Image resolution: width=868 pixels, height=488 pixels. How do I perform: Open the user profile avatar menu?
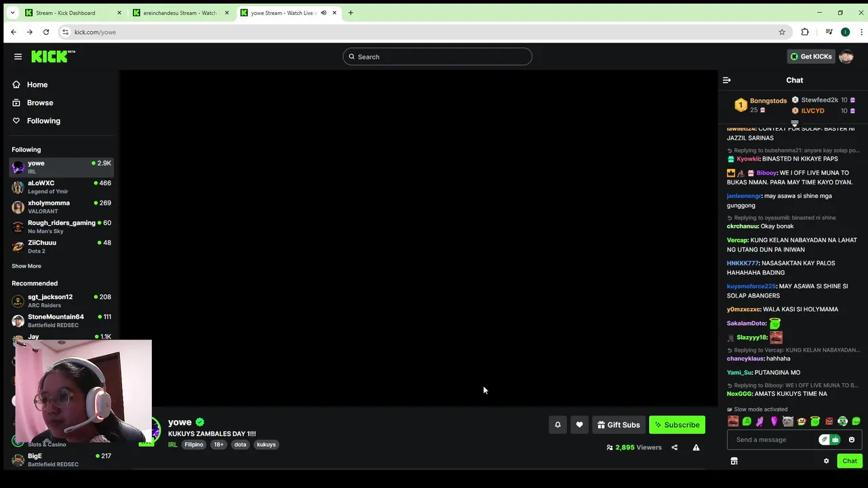tap(846, 57)
